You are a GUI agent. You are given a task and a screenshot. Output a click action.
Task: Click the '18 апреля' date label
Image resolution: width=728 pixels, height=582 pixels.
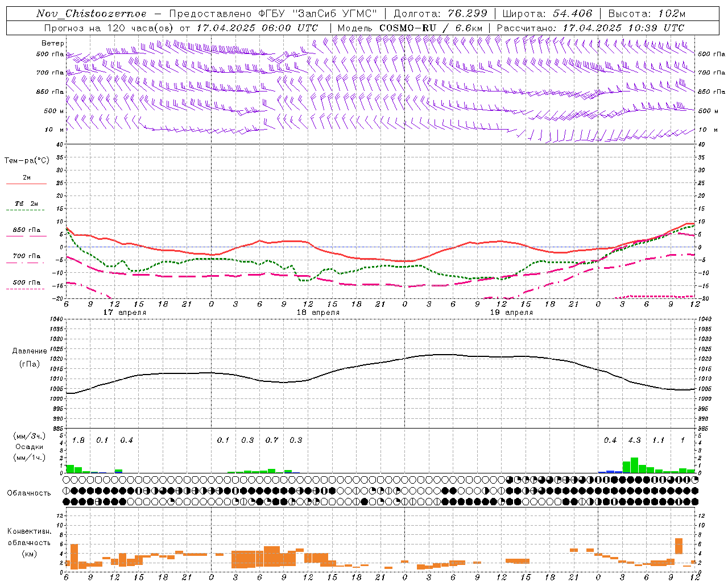tap(318, 313)
